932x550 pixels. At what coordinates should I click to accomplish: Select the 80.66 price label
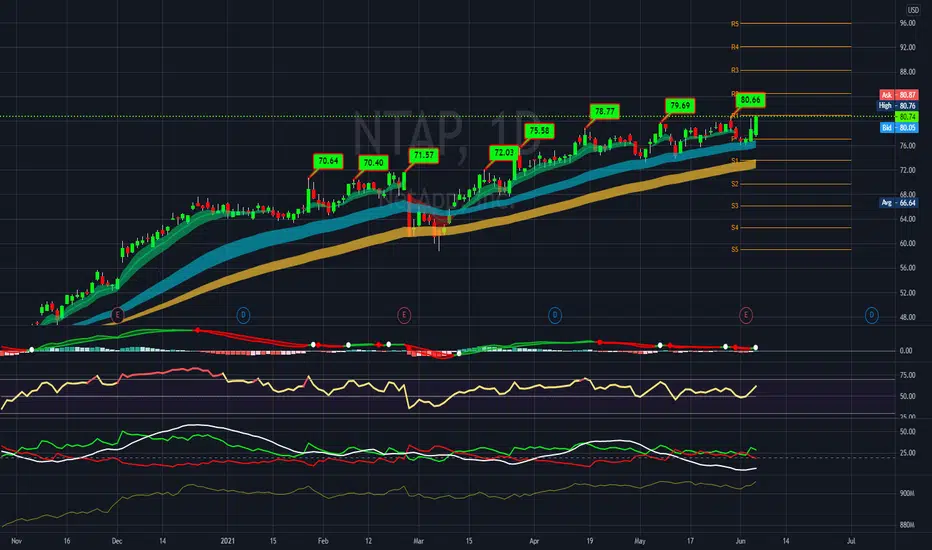point(750,100)
